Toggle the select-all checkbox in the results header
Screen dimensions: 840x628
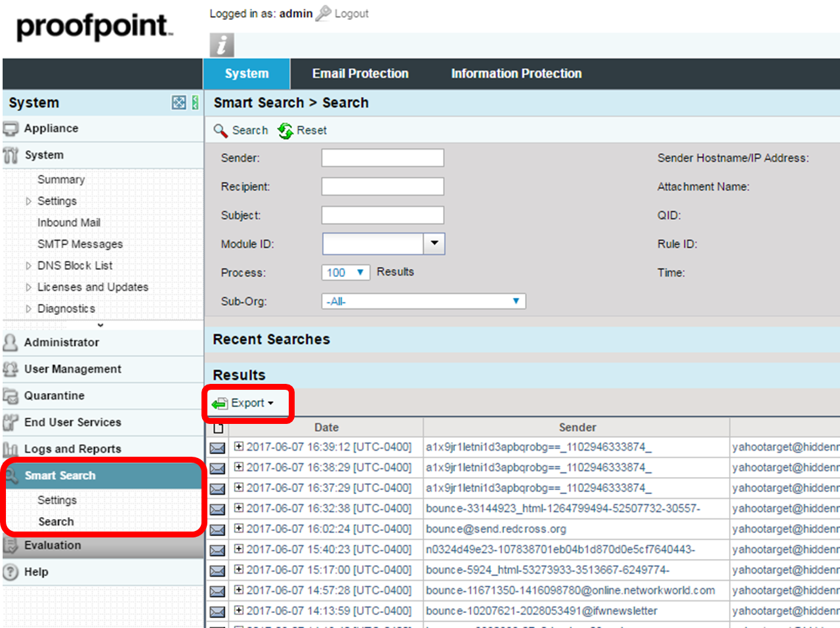point(218,428)
